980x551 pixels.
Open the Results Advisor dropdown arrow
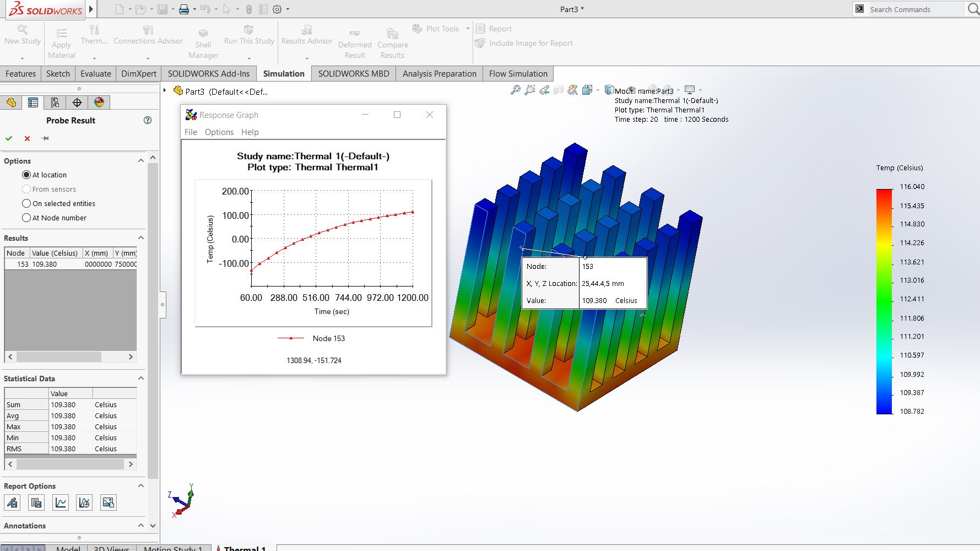pyautogui.click(x=307, y=58)
